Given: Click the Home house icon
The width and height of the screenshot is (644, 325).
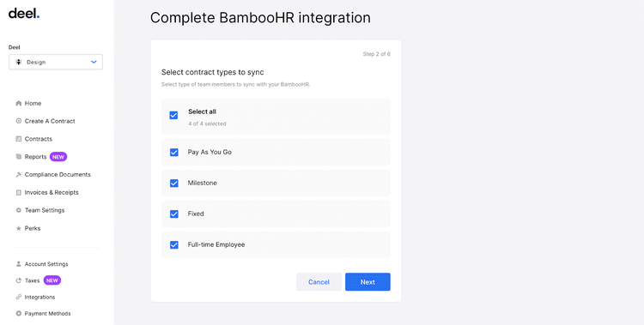Looking at the screenshot, I should 19,104.
